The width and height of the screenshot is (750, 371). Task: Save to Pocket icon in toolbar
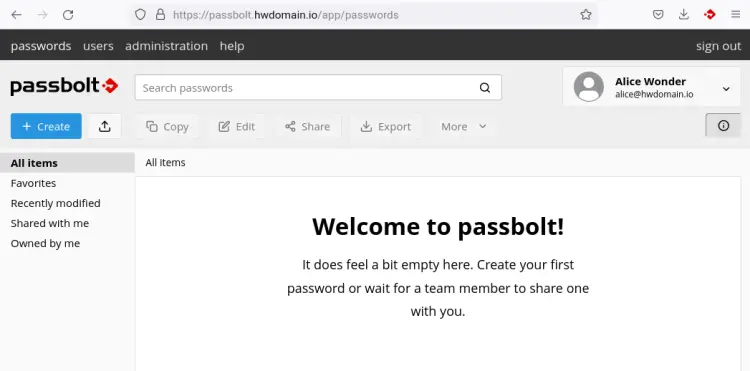tap(658, 15)
